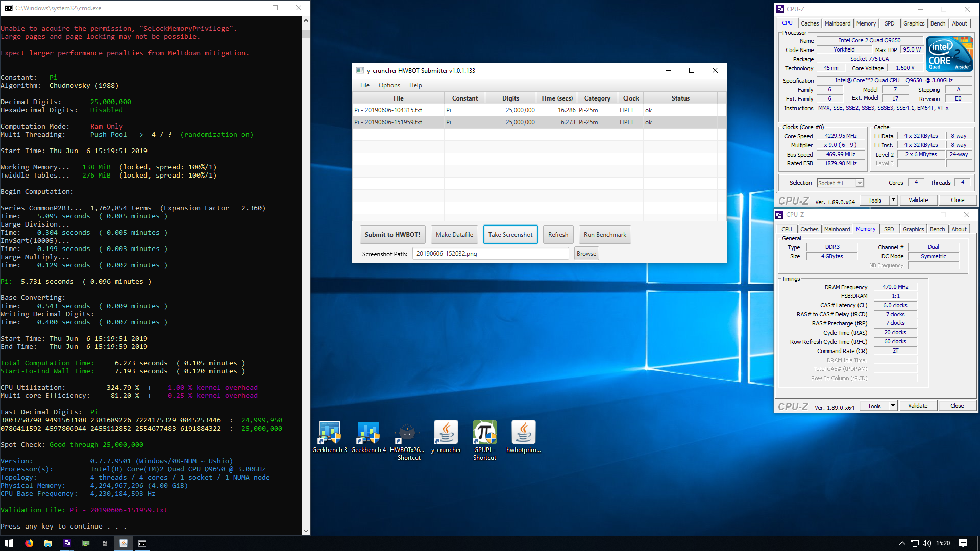This screenshot has height=551, width=980.
Task: Click the lower CPU-Z window title icon
Action: (779, 215)
